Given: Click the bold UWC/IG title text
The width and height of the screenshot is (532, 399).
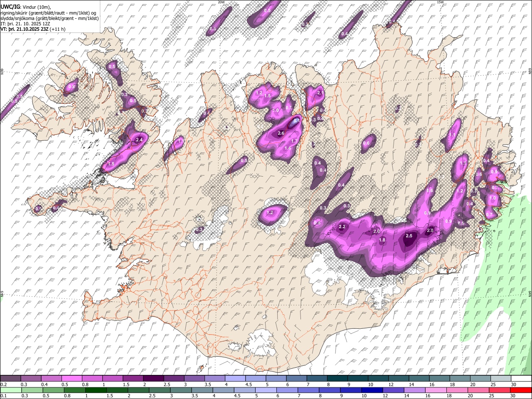Looking at the screenshot, I should [x=10, y=7].
